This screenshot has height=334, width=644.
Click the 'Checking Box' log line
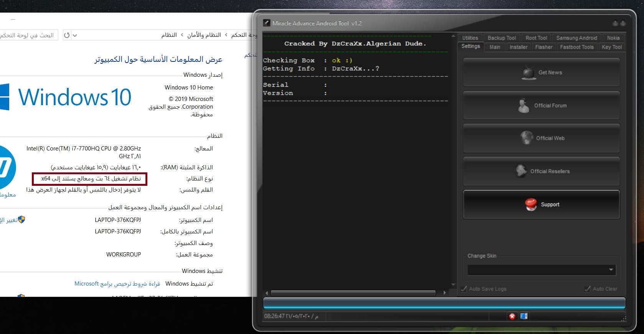(308, 60)
